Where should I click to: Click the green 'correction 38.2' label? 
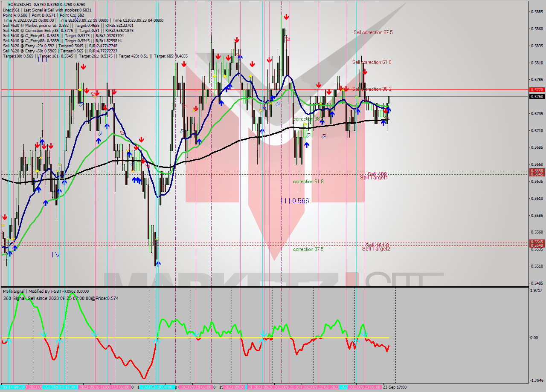click(x=308, y=119)
